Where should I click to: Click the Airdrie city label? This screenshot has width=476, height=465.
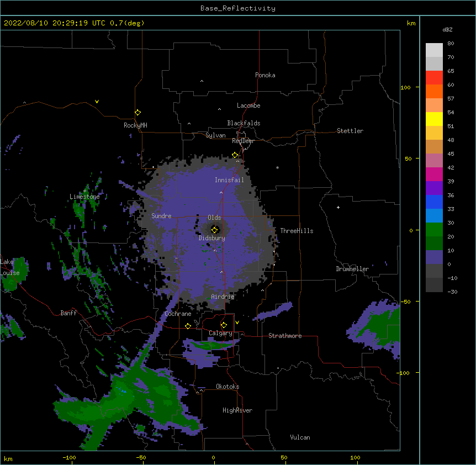pos(223,297)
